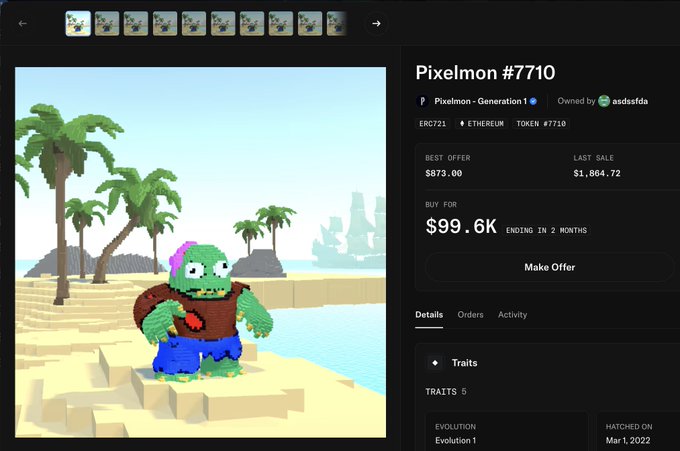Click the next arrow in the carousel
680x451 pixels.
point(376,23)
